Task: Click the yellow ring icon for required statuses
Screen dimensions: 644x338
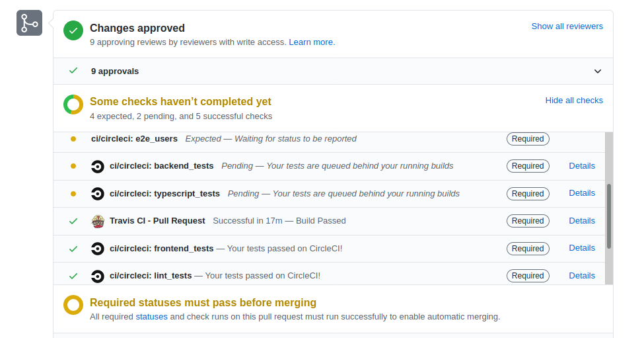Action: pyautogui.click(x=73, y=305)
